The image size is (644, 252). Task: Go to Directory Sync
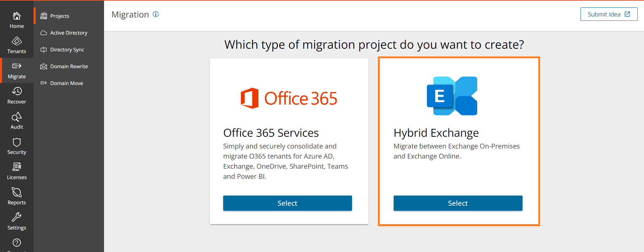coord(67,49)
